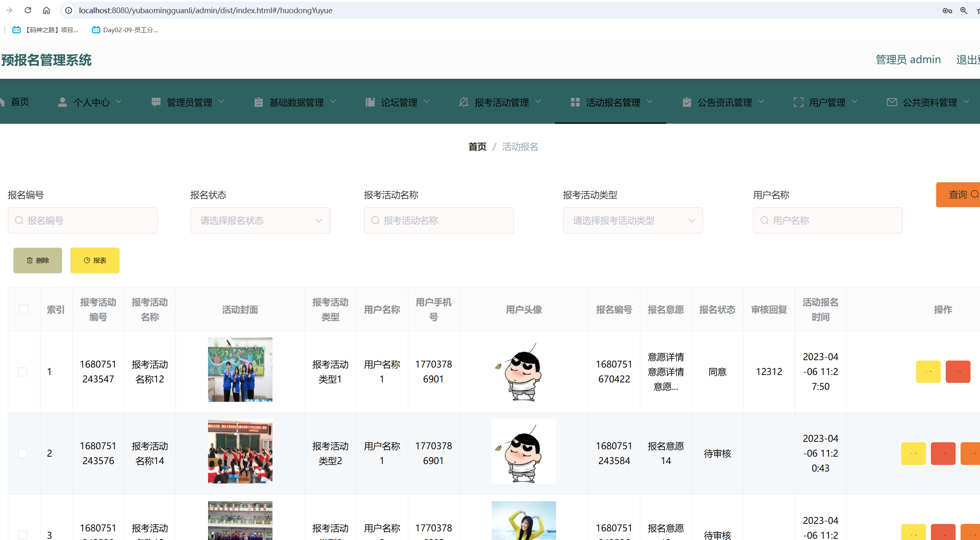This screenshot has height=540, width=980.
Task: Click the browser address bar URL
Action: coord(206,10)
